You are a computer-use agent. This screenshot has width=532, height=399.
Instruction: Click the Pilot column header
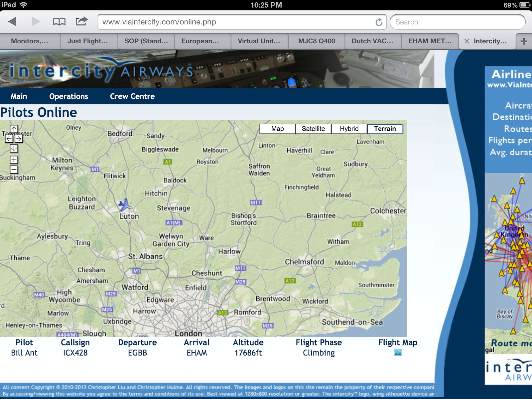pyautogui.click(x=24, y=342)
